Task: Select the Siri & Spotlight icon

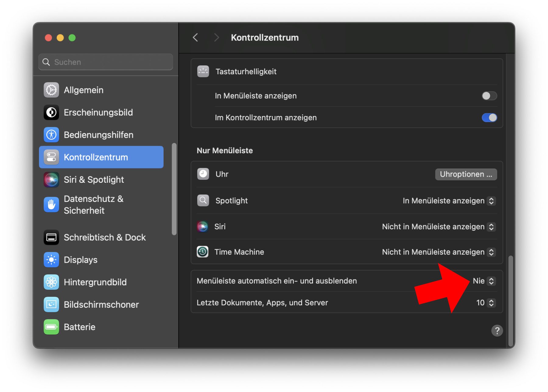Action: pyautogui.click(x=51, y=180)
